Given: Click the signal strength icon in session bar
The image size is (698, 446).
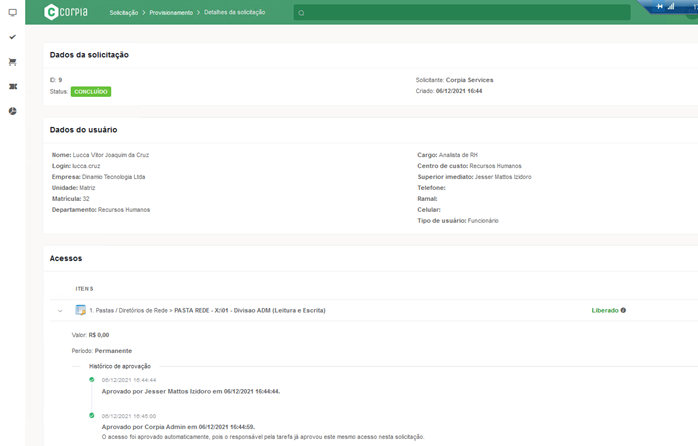Looking at the screenshot, I should [x=671, y=6].
